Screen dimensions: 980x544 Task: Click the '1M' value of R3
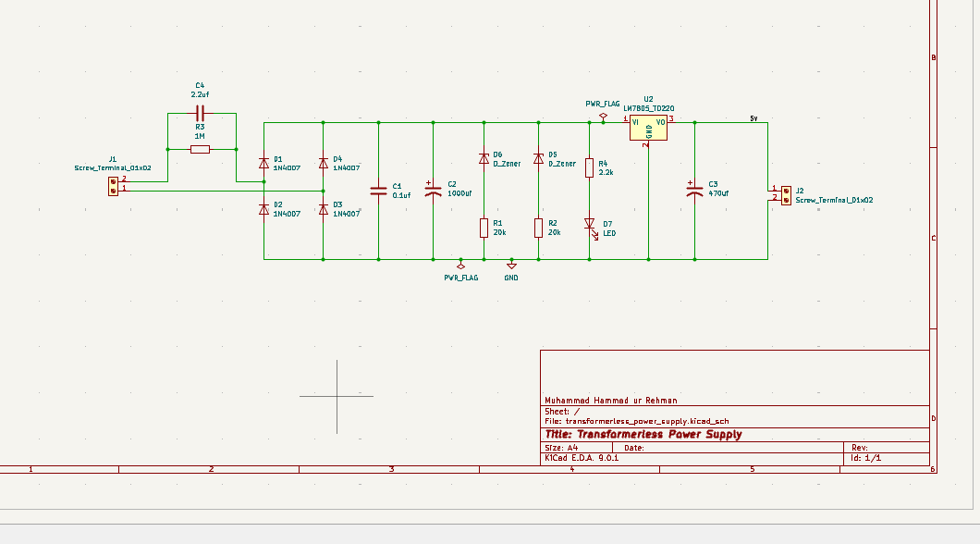[x=200, y=136]
